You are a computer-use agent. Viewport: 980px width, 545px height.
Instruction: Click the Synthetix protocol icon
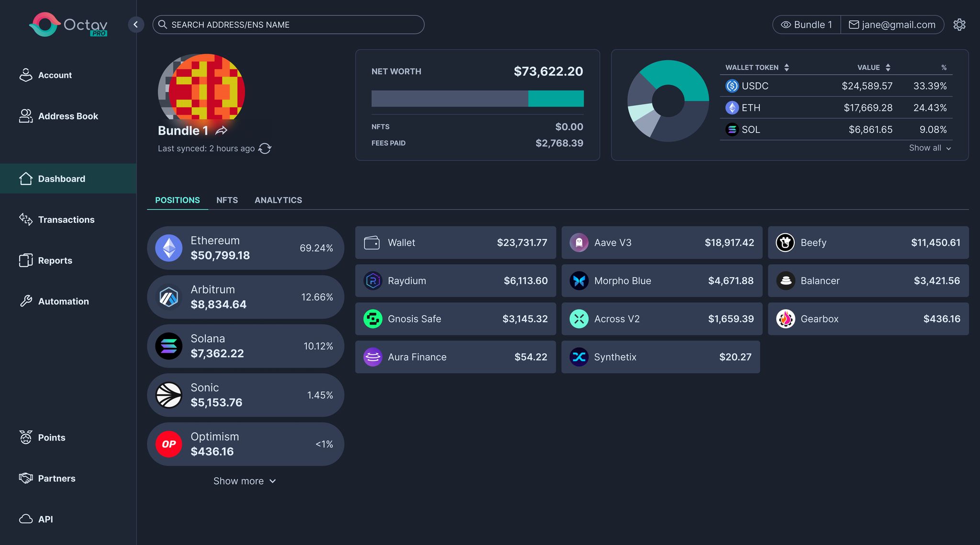(x=579, y=357)
